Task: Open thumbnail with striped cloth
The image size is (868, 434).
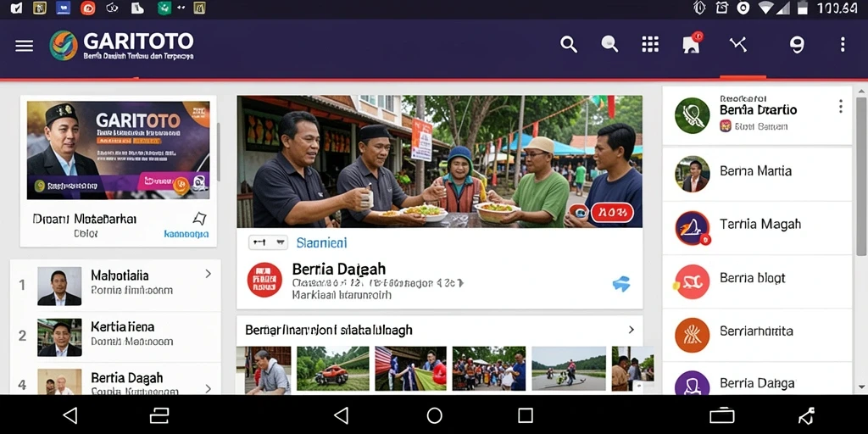Action: click(411, 369)
